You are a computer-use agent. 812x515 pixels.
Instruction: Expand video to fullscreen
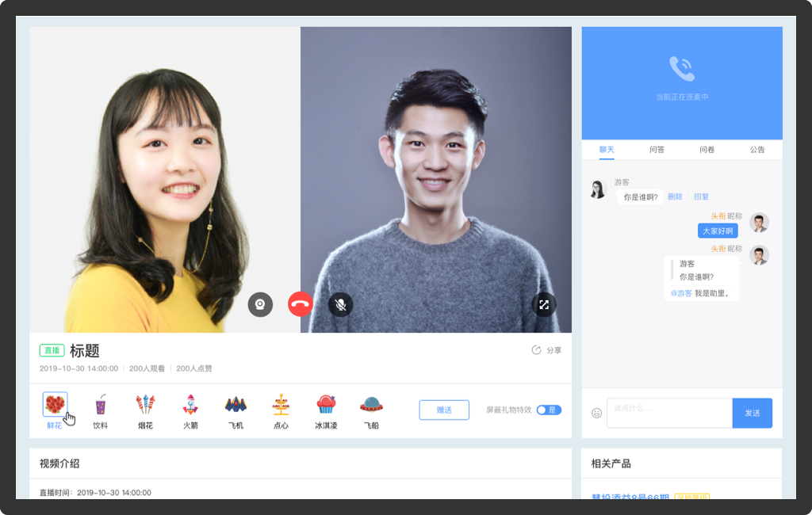544,304
